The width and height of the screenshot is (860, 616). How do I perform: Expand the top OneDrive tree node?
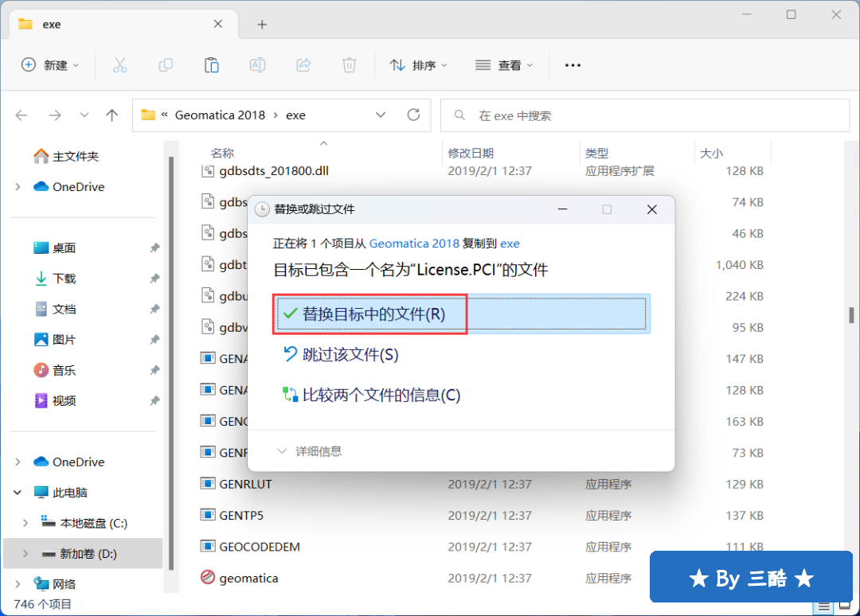[x=18, y=187]
